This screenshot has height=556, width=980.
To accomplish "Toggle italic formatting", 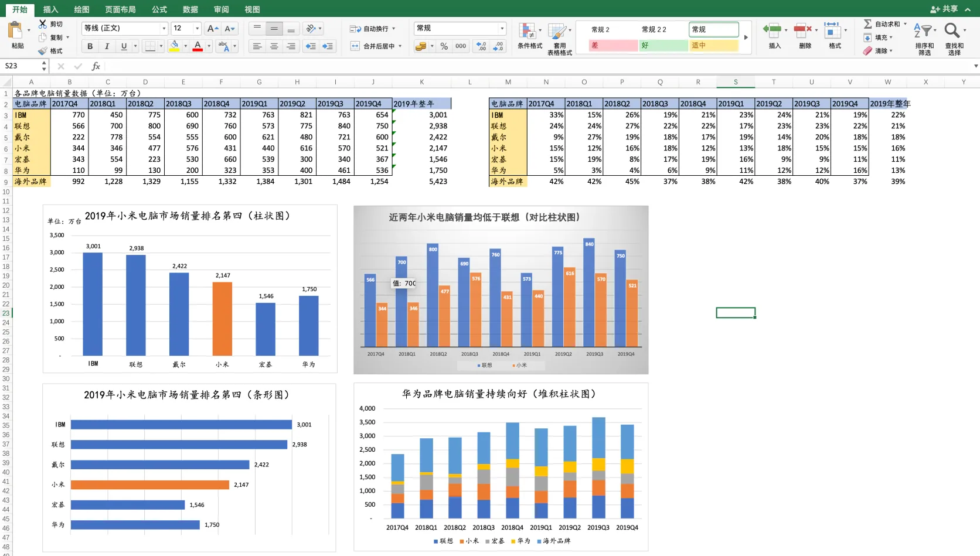I will pyautogui.click(x=107, y=46).
